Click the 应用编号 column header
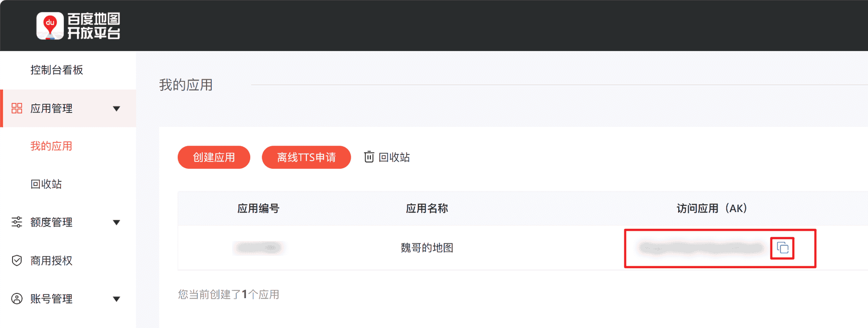This screenshot has height=328, width=868. 258,208
